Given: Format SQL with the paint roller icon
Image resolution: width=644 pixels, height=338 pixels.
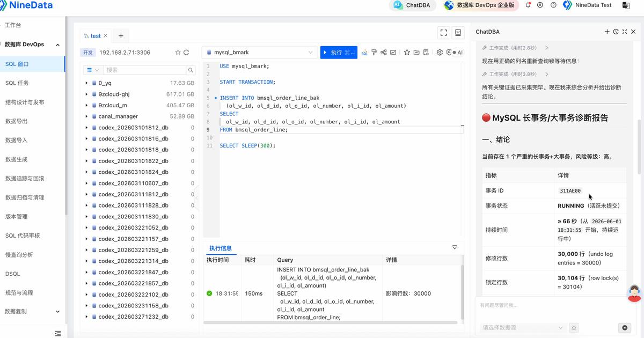Looking at the screenshot, I should click(374, 53).
